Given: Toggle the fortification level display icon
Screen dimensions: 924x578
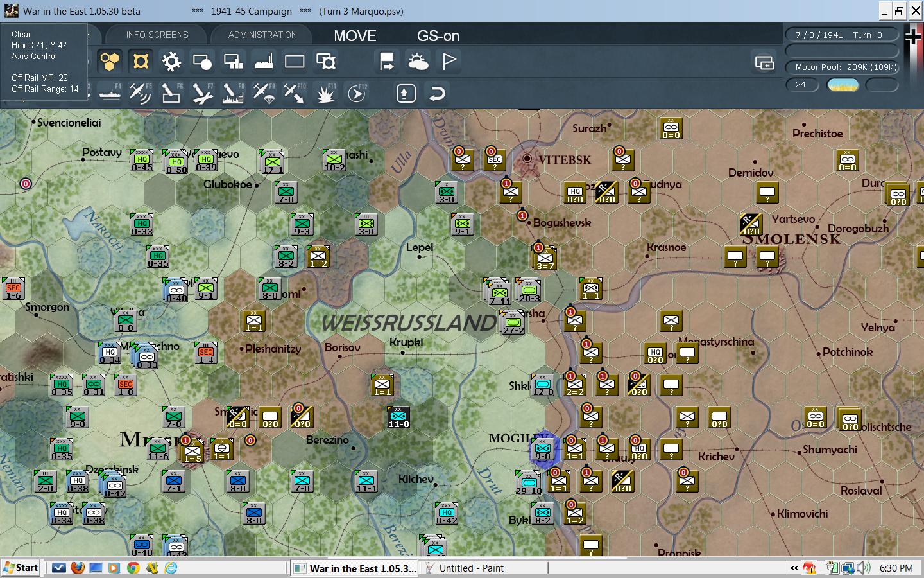Looking at the screenshot, I should (x=141, y=62).
